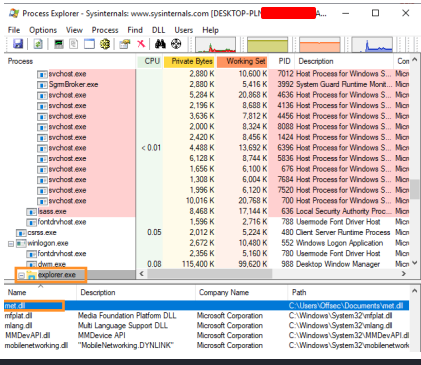The width and height of the screenshot is (421, 365).
Task: Open the Users menu
Action: click(x=184, y=30)
